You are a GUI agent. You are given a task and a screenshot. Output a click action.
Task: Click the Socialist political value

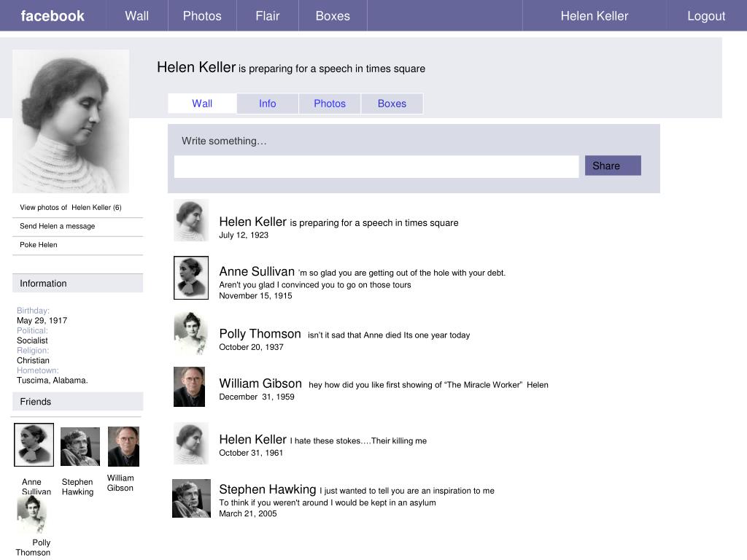32,341
